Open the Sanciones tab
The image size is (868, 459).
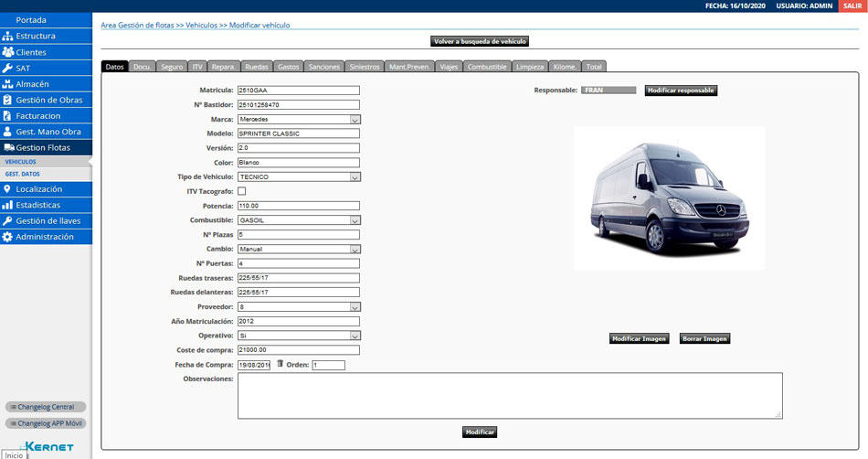click(x=324, y=67)
